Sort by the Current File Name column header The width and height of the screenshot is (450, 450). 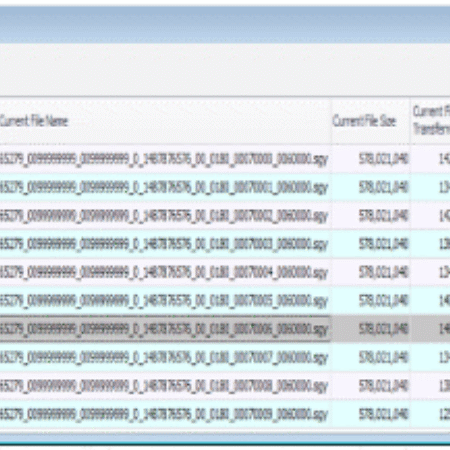tap(165, 121)
